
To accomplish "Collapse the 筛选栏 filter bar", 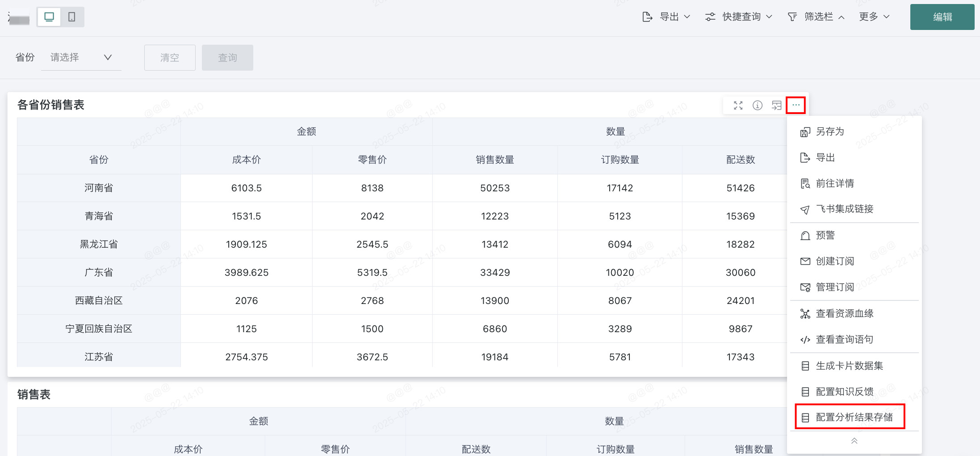I will (816, 17).
